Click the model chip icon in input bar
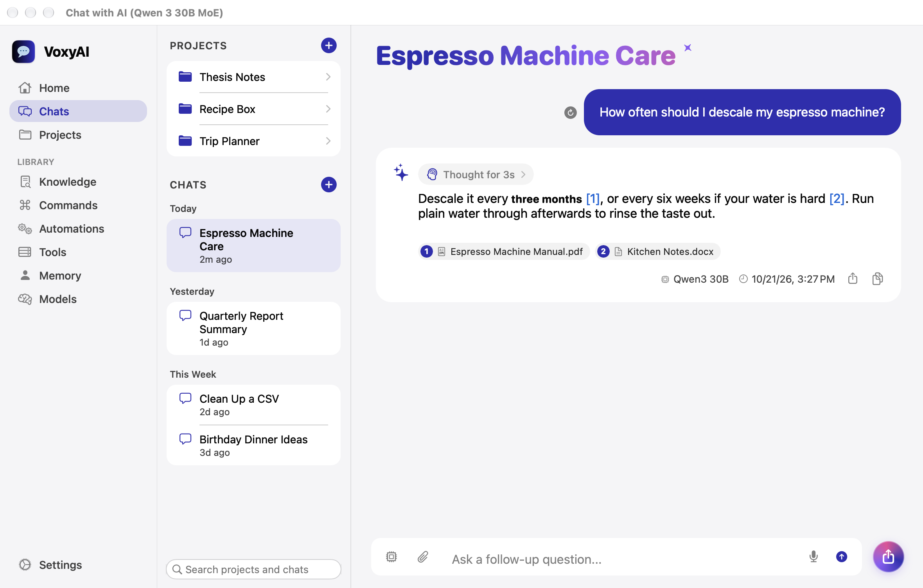The image size is (923, 588). point(391,557)
